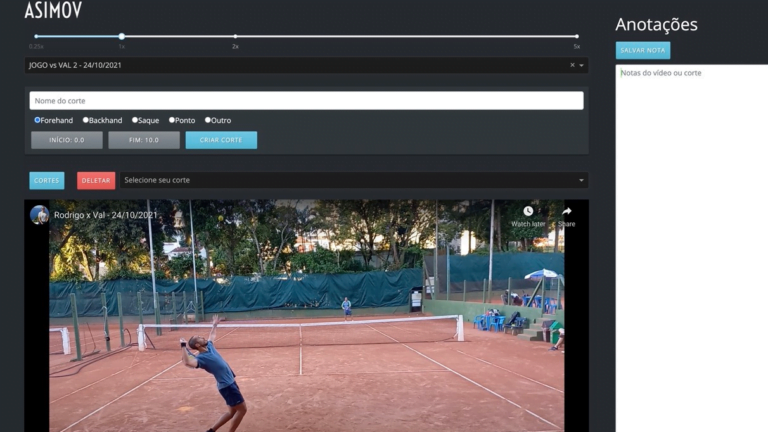Choose the Saque radio option
Viewport: 768px width, 432px height.
point(135,120)
